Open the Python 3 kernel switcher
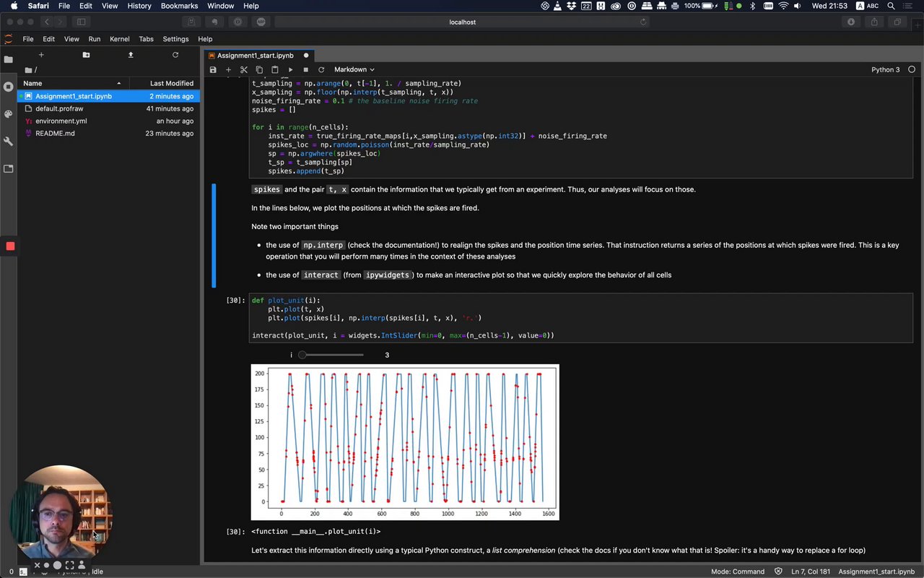Screen dimensions: 924x578 (x=886, y=70)
